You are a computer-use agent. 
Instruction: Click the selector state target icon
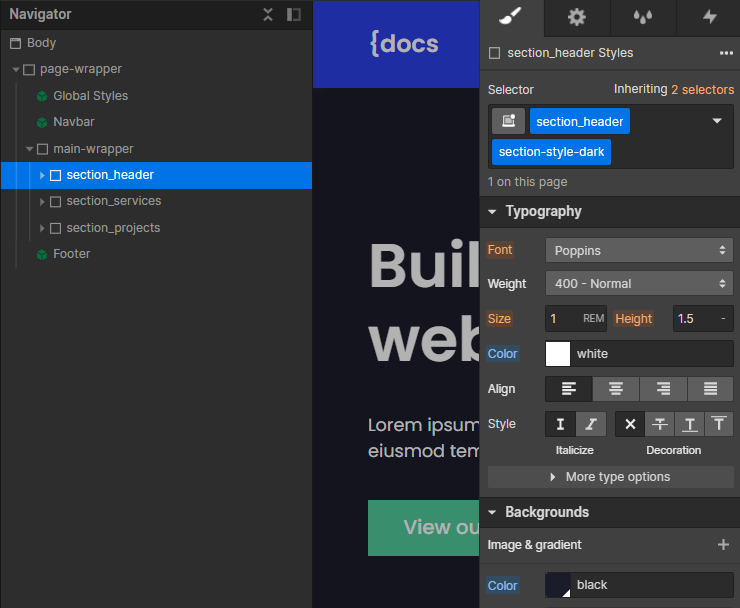tap(508, 121)
